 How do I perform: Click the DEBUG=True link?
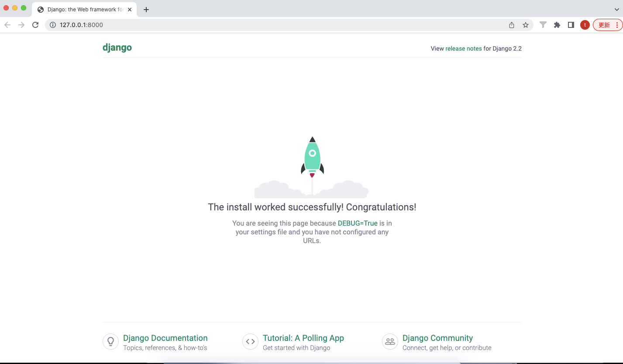(358, 223)
